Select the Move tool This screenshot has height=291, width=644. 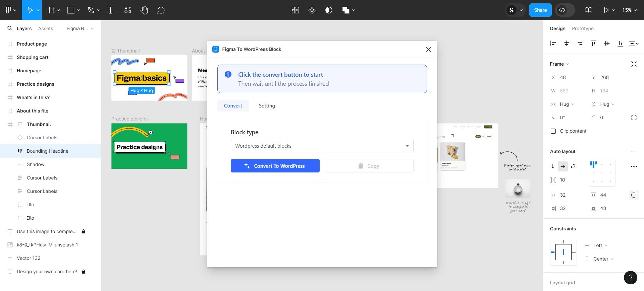point(30,10)
